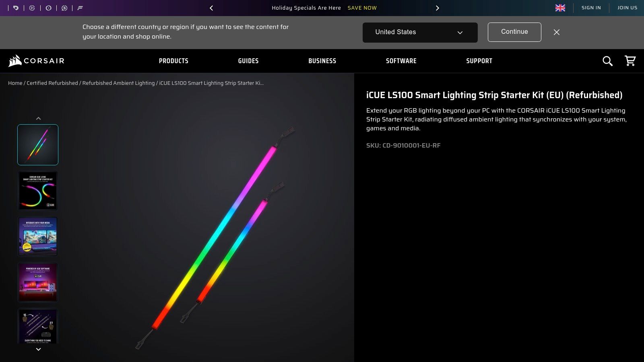Click the SIGN IN link
644x362 pixels.
pos(591,8)
